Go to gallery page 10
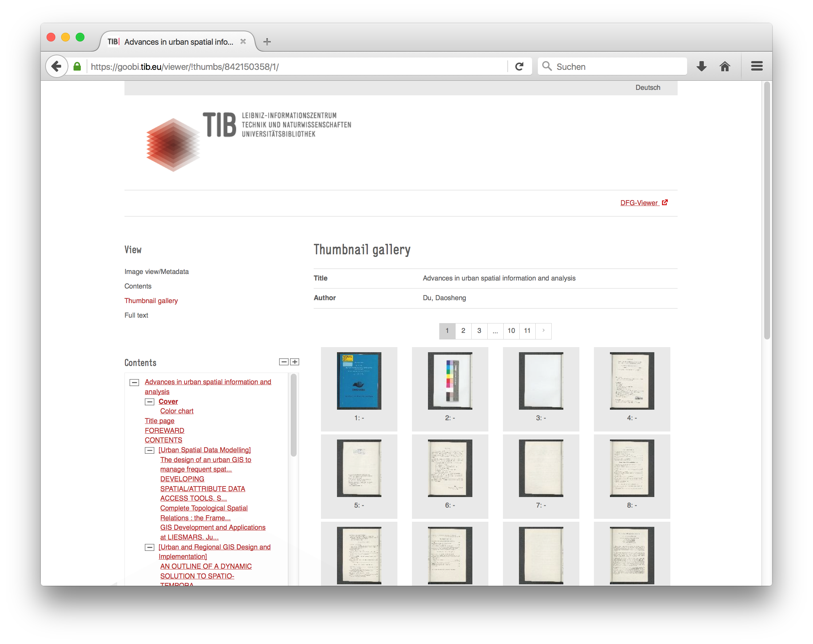Image resolution: width=813 pixels, height=644 pixels. [511, 331]
